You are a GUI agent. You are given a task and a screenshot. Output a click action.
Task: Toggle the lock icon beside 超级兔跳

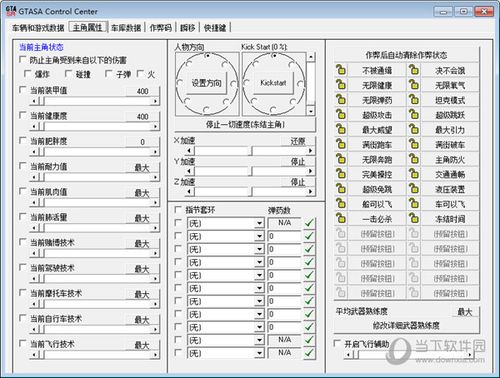click(x=341, y=189)
